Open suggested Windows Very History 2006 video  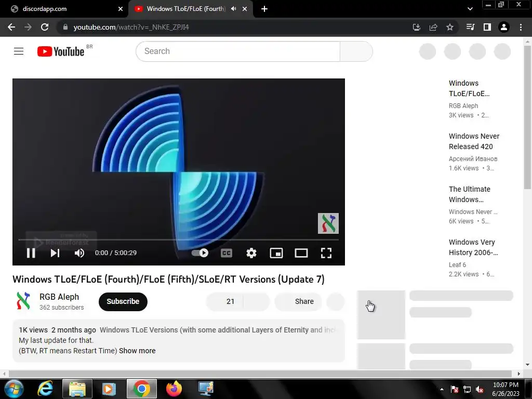click(x=473, y=247)
